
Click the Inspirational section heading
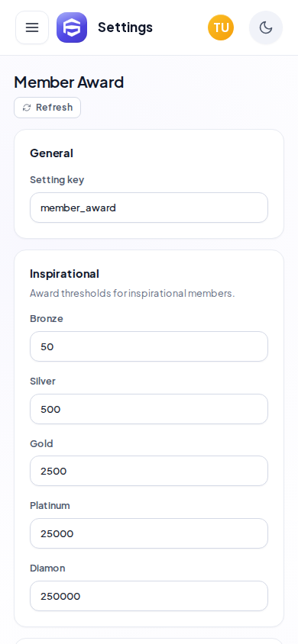coord(64,274)
